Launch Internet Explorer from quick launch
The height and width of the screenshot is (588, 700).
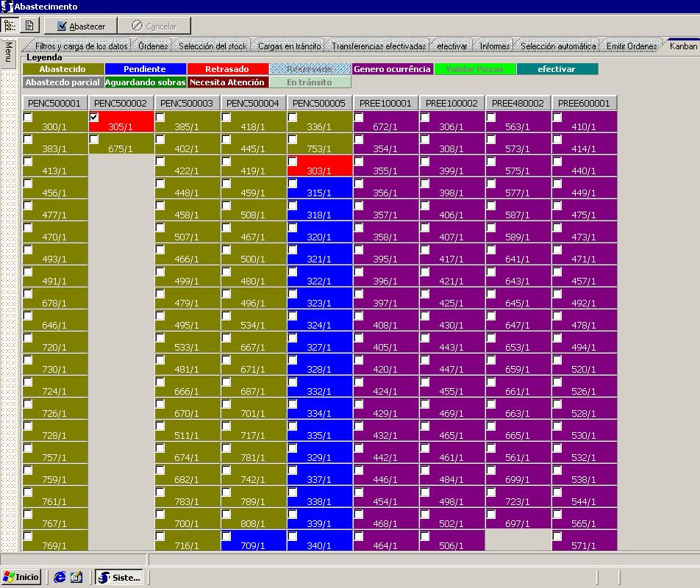click(60, 577)
